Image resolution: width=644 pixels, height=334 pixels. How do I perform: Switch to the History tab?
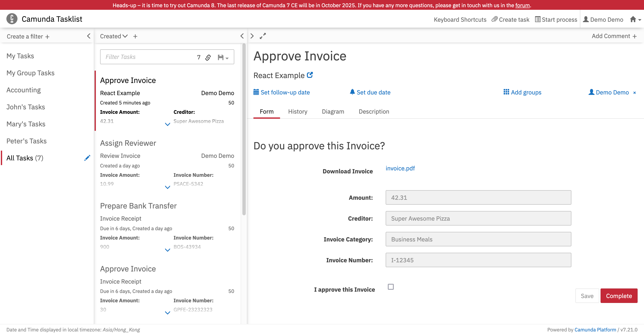tap(298, 112)
